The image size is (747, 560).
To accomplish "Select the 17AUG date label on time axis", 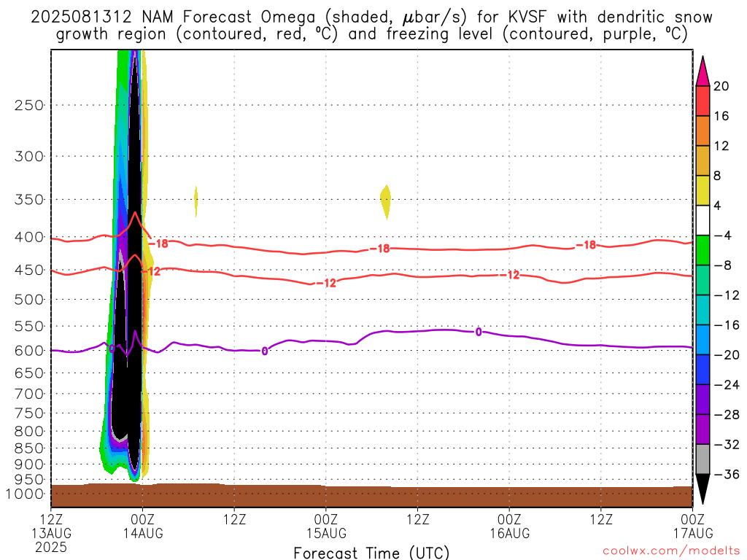I will tap(693, 533).
